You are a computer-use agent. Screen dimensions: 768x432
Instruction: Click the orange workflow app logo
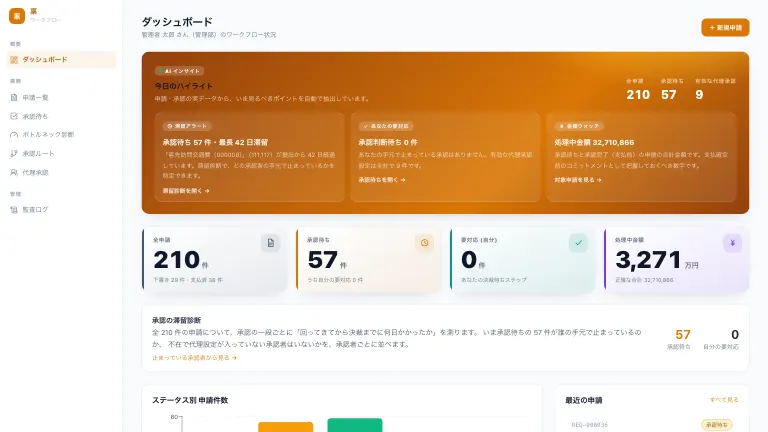pyautogui.click(x=17, y=16)
